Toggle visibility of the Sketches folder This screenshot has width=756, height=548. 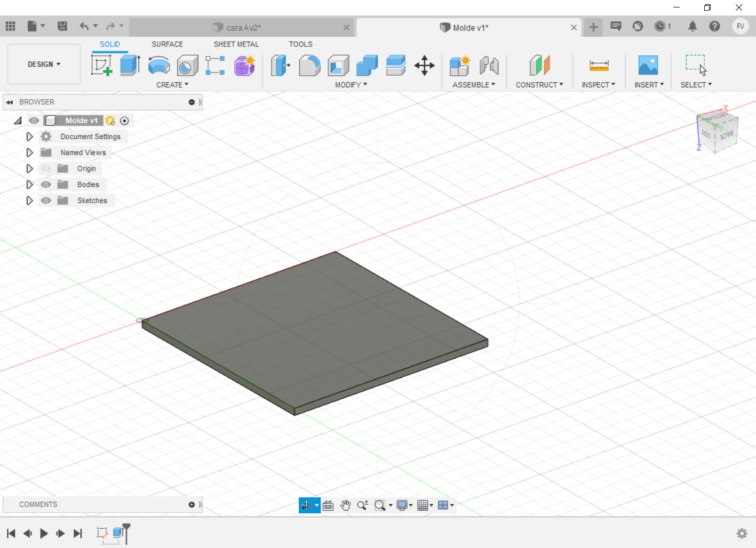pyautogui.click(x=46, y=200)
